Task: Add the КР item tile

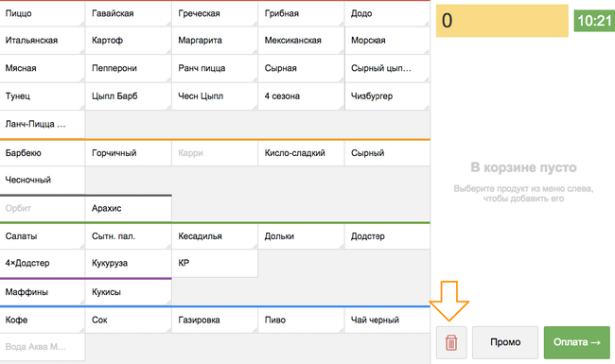Action: tap(214, 263)
